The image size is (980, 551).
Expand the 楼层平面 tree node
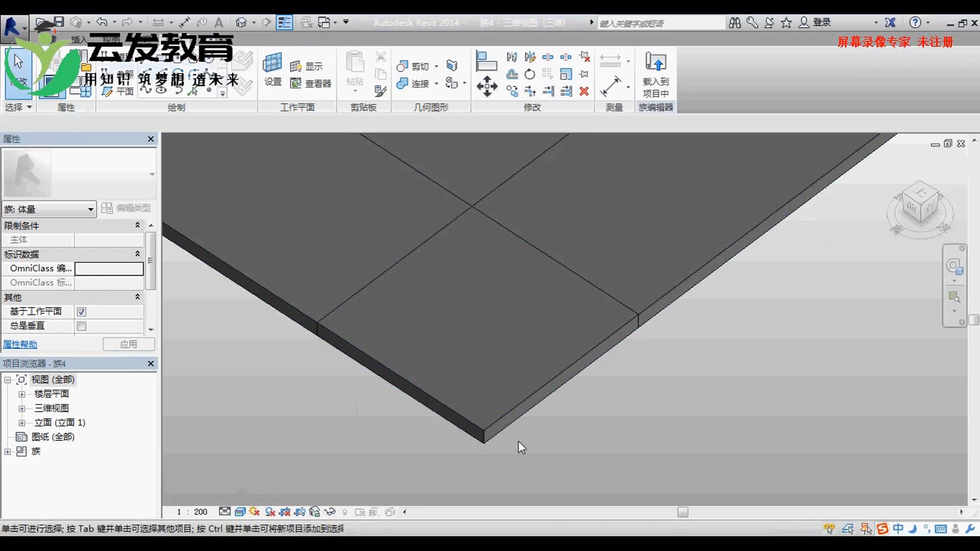pyautogui.click(x=22, y=393)
